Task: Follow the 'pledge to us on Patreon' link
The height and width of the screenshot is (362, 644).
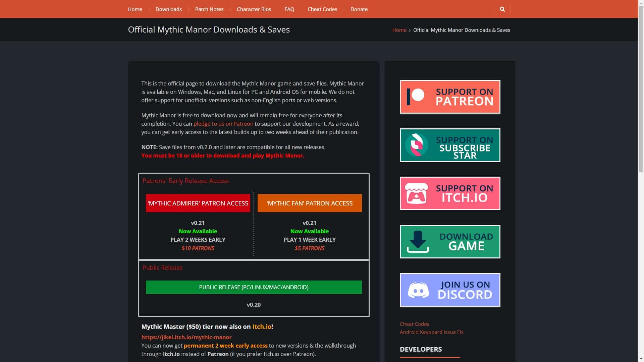Action: (x=223, y=124)
